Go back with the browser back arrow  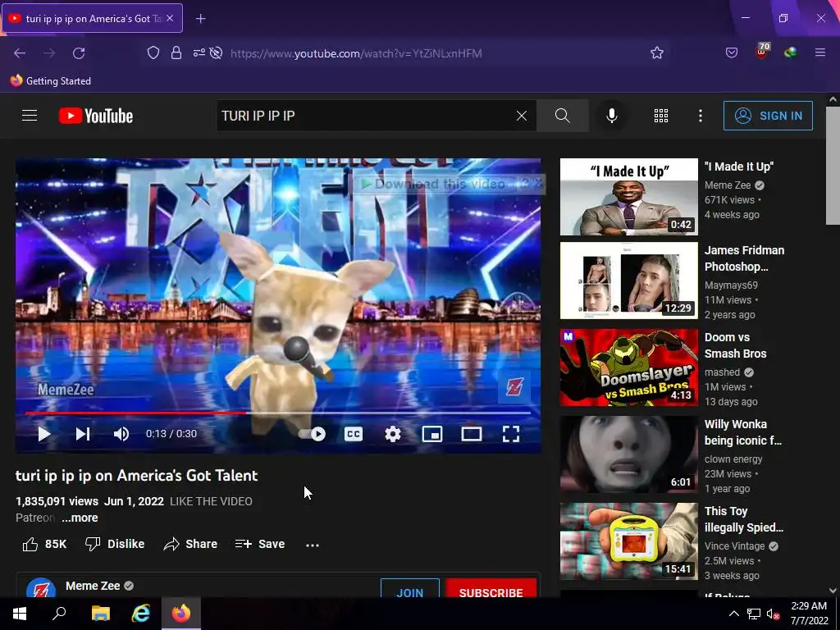pos(20,53)
